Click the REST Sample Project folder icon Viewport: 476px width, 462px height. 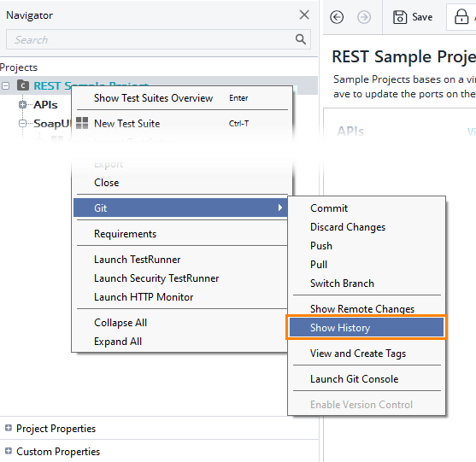tap(23, 85)
